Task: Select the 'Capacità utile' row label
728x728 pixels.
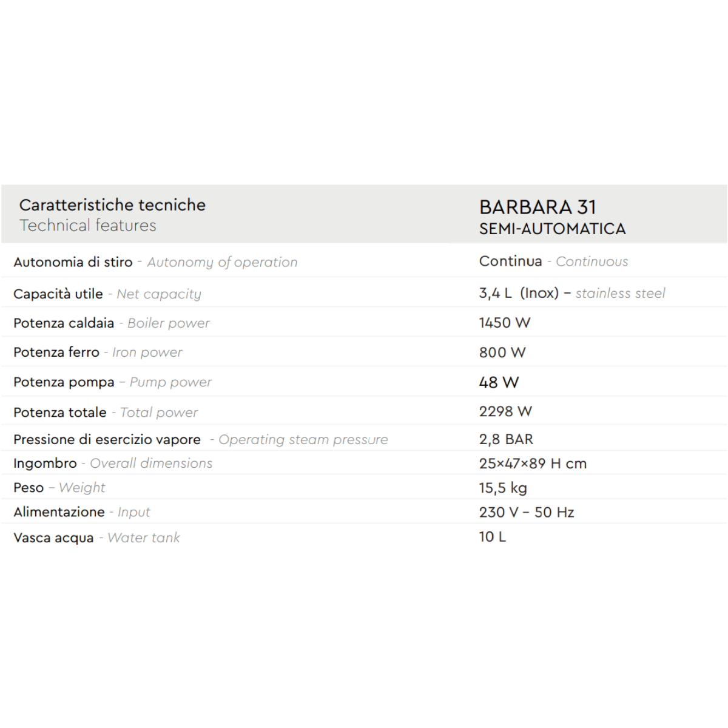Action: (58, 294)
